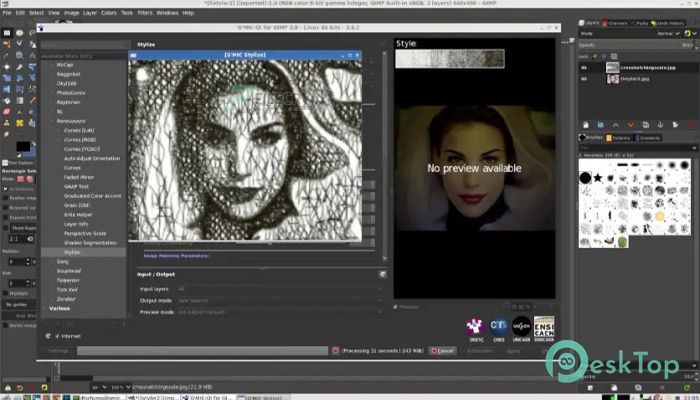Screen dimensions: 700x400
Task: Open the No guides dropdown
Action: tap(19, 304)
